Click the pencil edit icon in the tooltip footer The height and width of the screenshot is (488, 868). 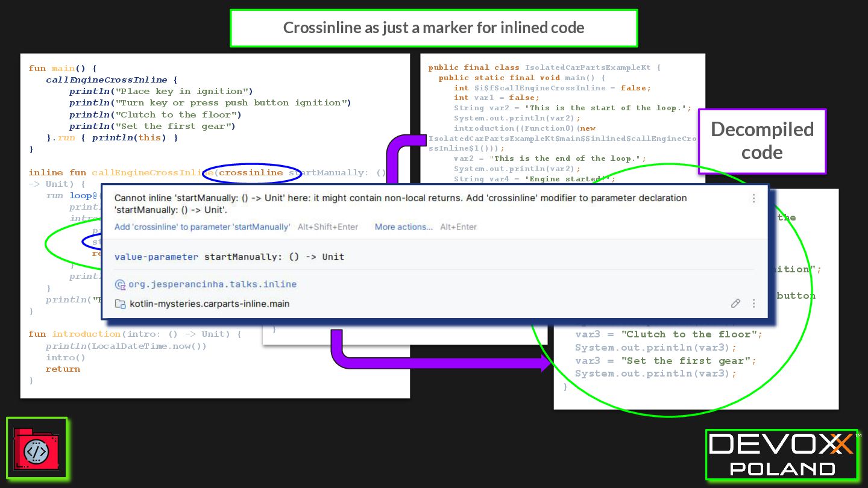[735, 304]
